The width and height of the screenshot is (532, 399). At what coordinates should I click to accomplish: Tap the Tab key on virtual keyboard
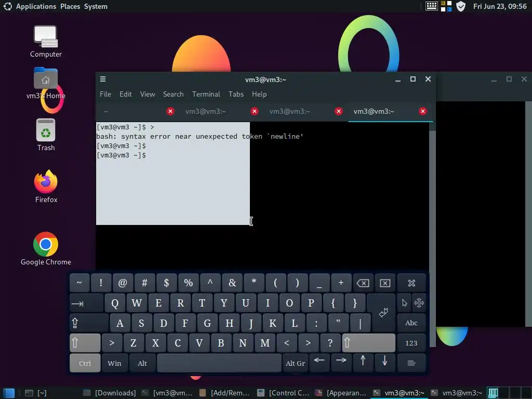[x=86, y=303]
